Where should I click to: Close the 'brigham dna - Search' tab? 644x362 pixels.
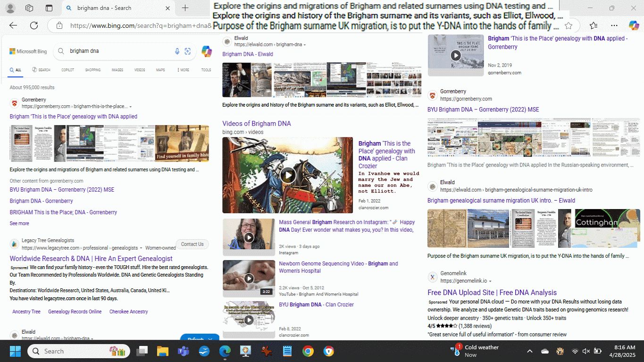pos(167,8)
